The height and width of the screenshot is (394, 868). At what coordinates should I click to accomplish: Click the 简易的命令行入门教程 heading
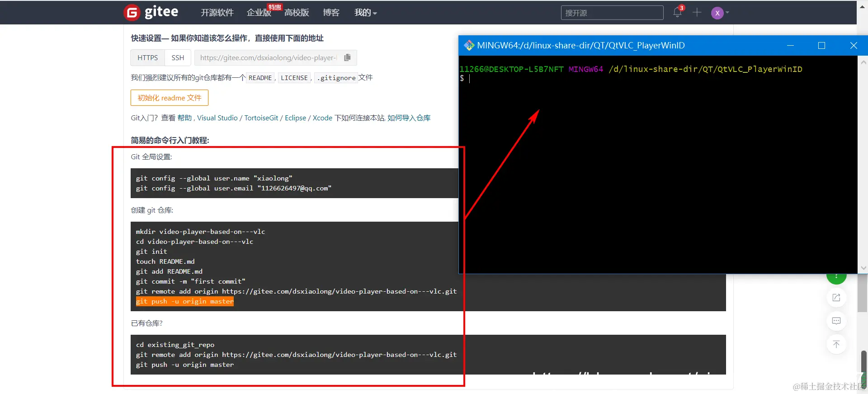click(x=170, y=140)
